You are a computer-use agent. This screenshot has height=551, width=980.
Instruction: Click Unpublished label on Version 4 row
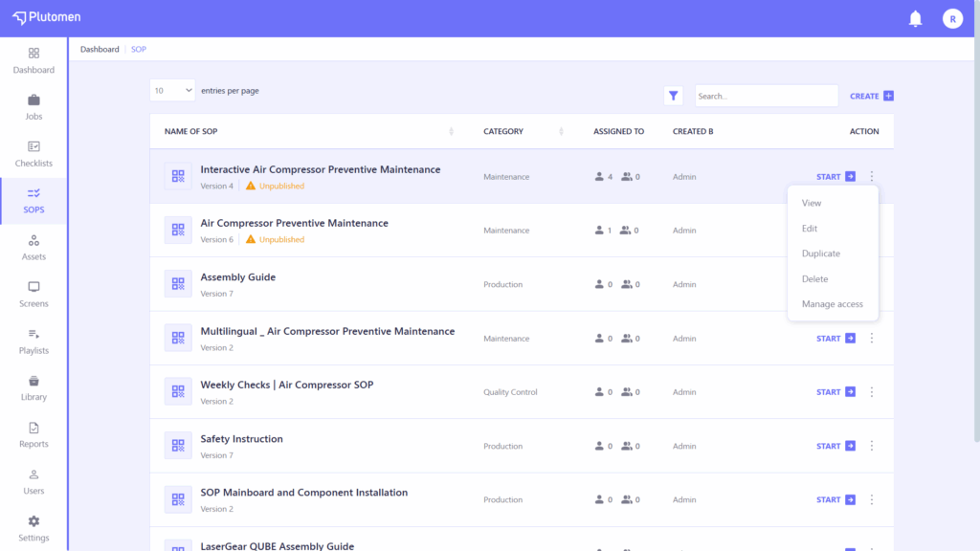tap(281, 187)
